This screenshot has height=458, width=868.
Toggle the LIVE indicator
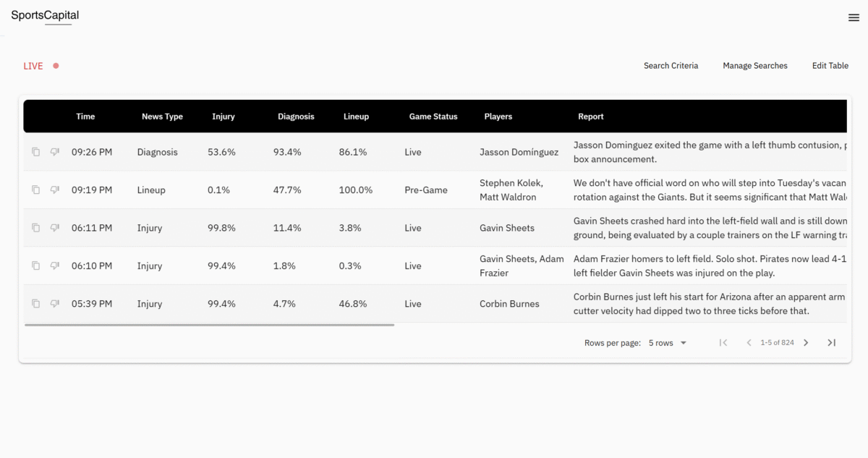coord(41,66)
